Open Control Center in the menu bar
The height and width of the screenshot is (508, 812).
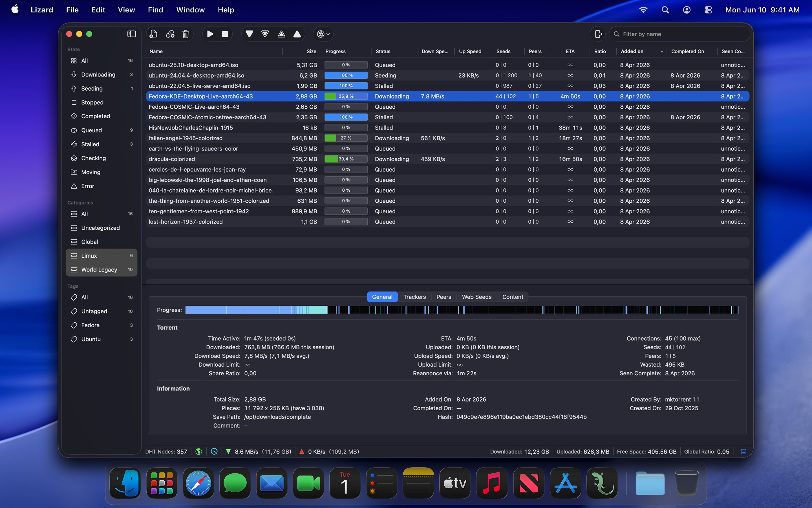708,10
